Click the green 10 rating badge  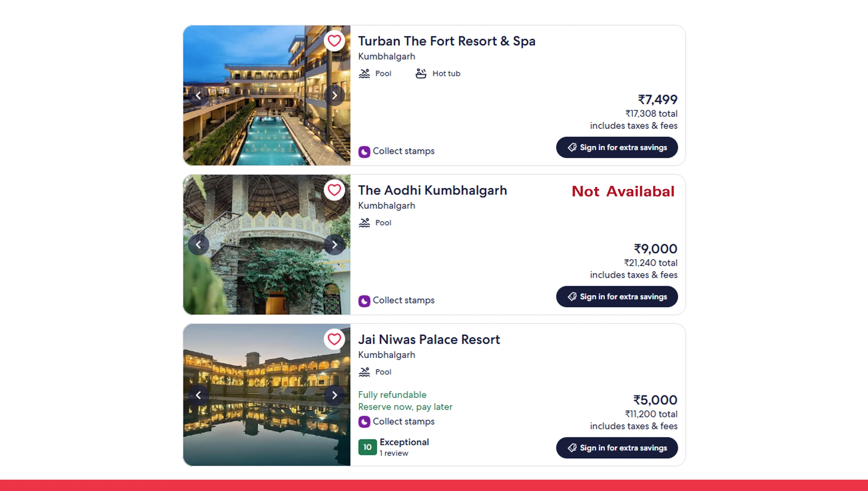tap(367, 447)
